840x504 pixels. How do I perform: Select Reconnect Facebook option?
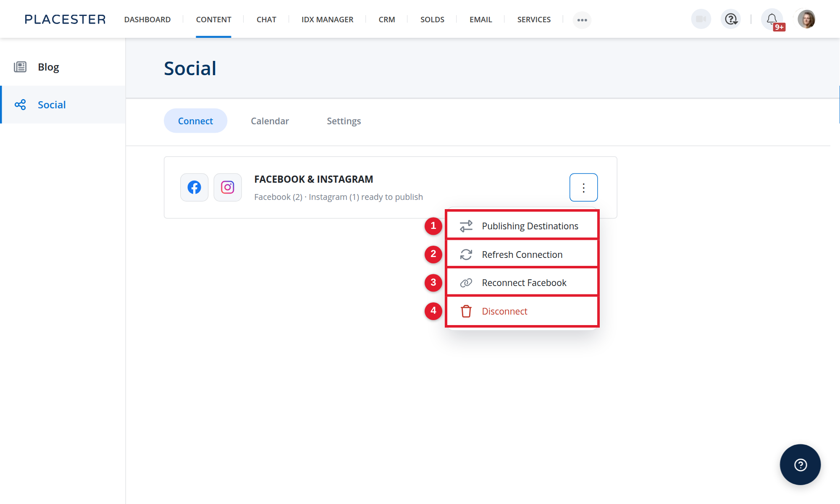point(522,283)
